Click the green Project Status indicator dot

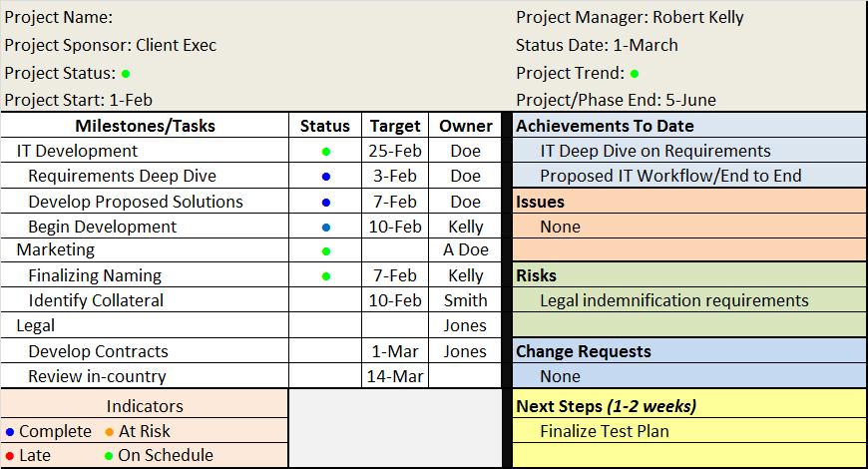click(126, 74)
